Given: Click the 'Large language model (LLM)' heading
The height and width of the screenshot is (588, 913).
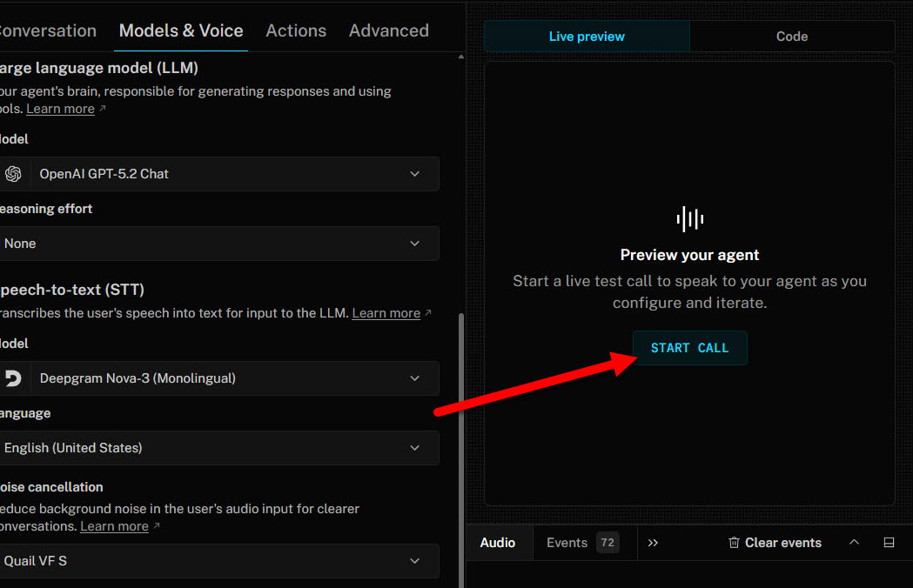Looking at the screenshot, I should 99,68.
